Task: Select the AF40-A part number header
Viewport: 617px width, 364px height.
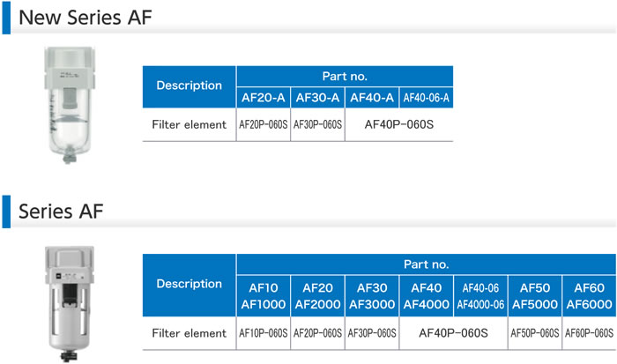Action: click(372, 97)
